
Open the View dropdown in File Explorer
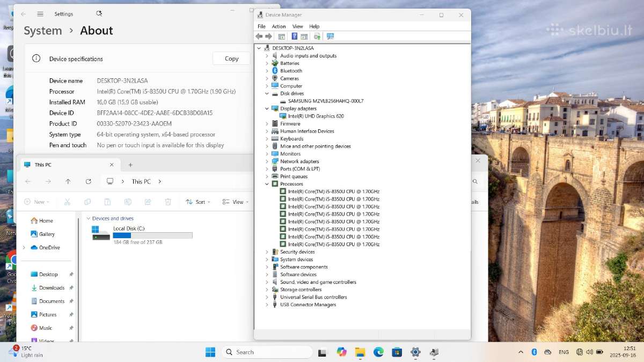pyautogui.click(x=236, y=202)
